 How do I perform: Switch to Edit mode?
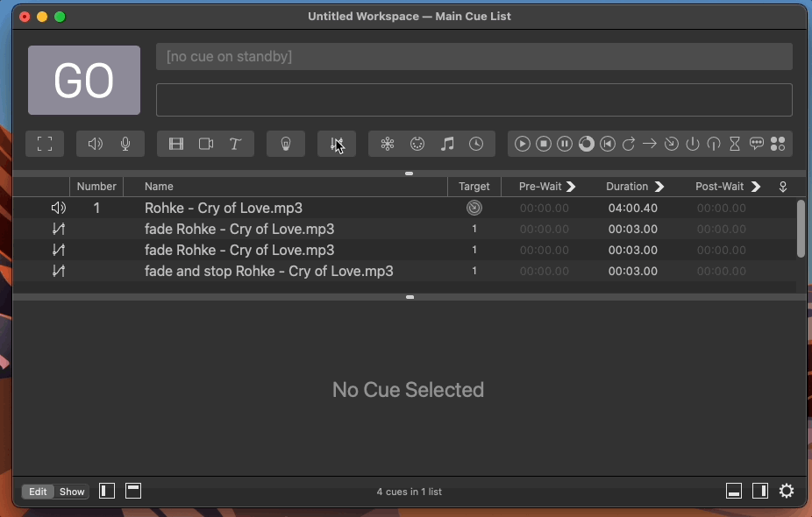[38, 492]
